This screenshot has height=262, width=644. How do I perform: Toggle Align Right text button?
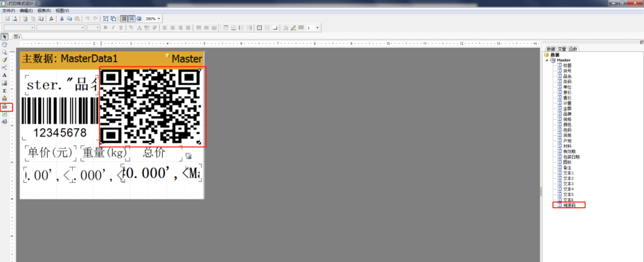coord(180,28)
